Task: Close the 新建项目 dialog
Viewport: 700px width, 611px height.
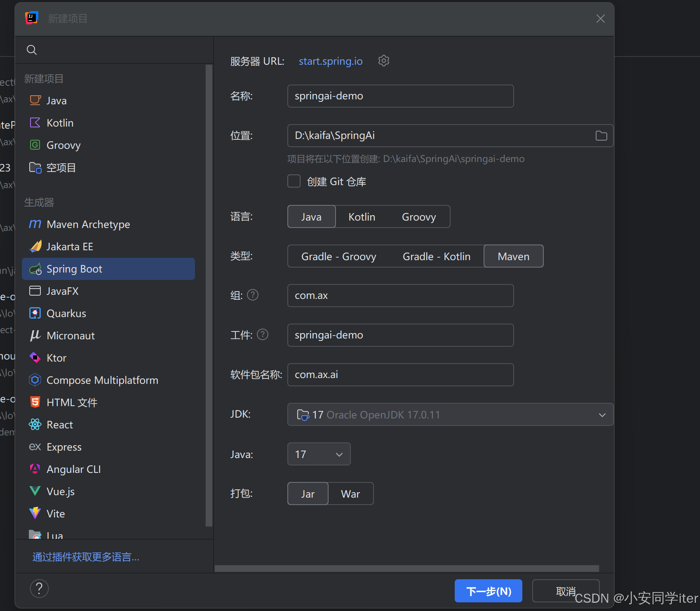Action: 601,19
